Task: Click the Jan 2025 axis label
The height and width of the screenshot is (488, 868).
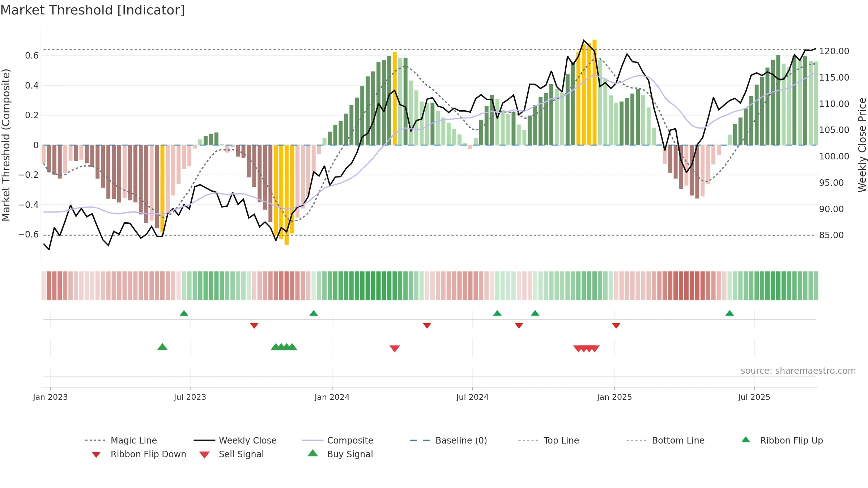Action: [614, 397]
